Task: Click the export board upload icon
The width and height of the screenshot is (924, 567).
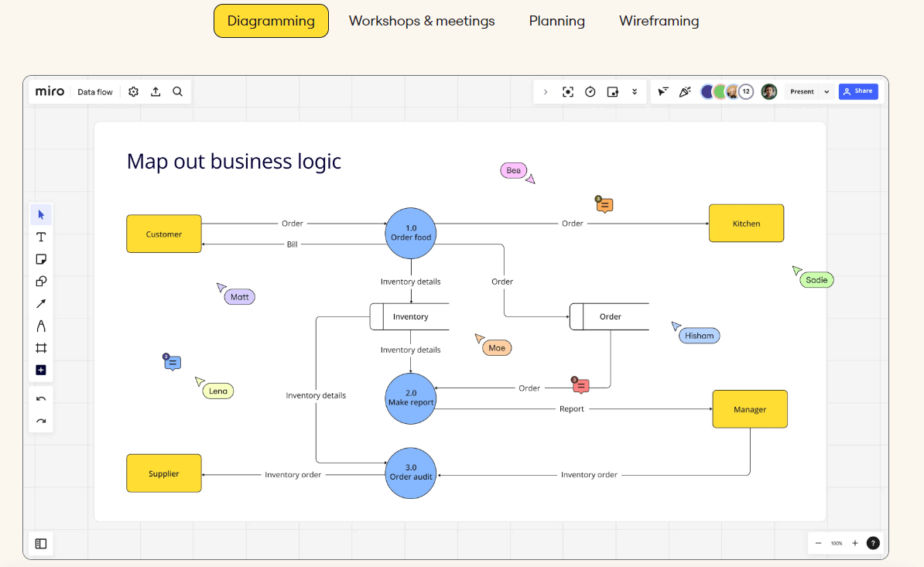Action: (x=156, y=92)
